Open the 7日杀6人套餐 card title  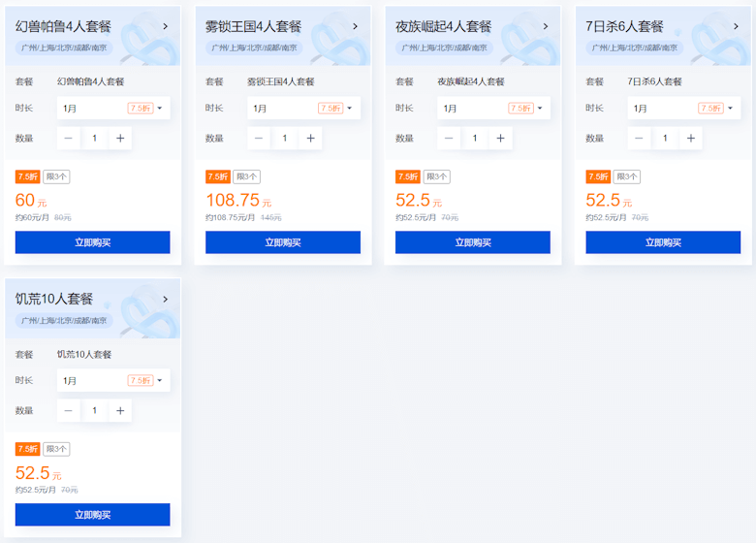click(625, 26)
